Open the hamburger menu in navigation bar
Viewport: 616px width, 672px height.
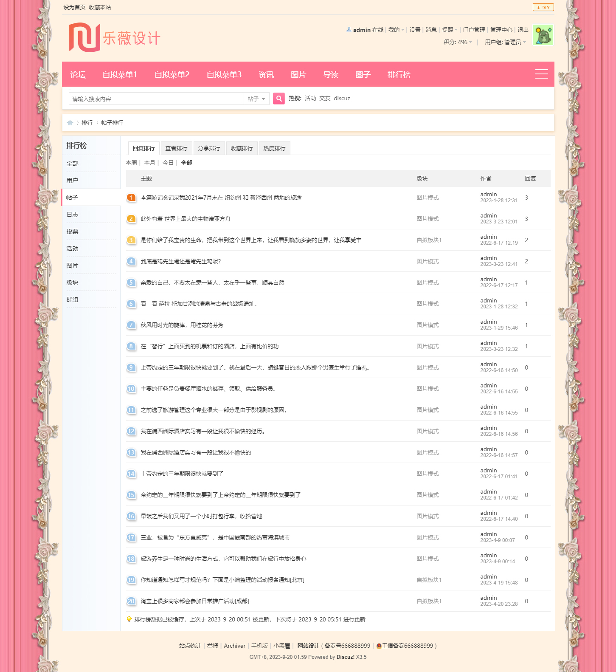click(x=541, y=74)
